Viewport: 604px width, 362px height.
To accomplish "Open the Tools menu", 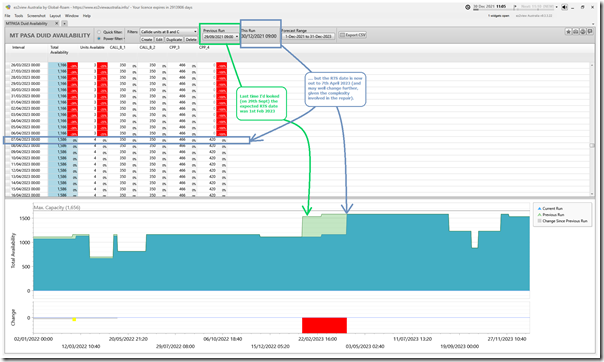I will pyautogui.click(x=18, y=16).
